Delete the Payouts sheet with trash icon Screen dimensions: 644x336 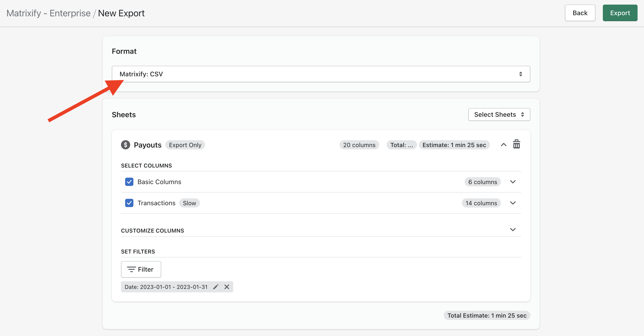click(x=516, y=144)
